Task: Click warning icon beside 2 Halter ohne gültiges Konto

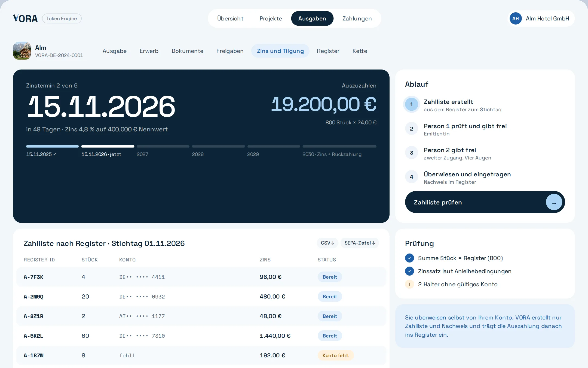Action: [409, 284]
